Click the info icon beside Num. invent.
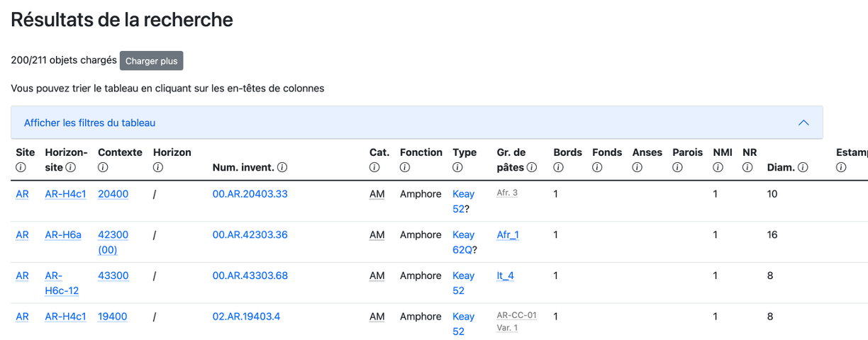 point(282,168)
